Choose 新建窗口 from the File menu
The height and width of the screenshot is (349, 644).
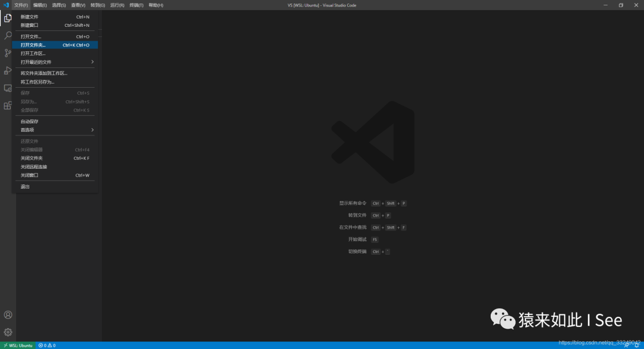pyautogui.click(x=55, y=25)
